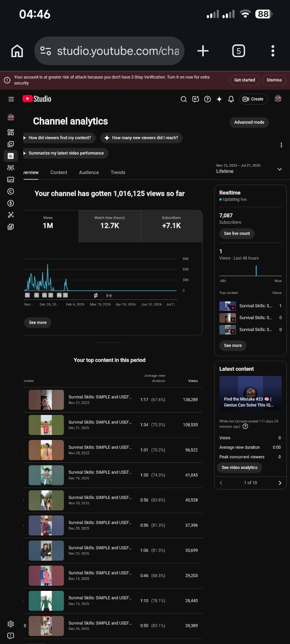
Task: Click the Get started button for 2-Step Verification
Action: pyautogui.click(x=245, y=80)
